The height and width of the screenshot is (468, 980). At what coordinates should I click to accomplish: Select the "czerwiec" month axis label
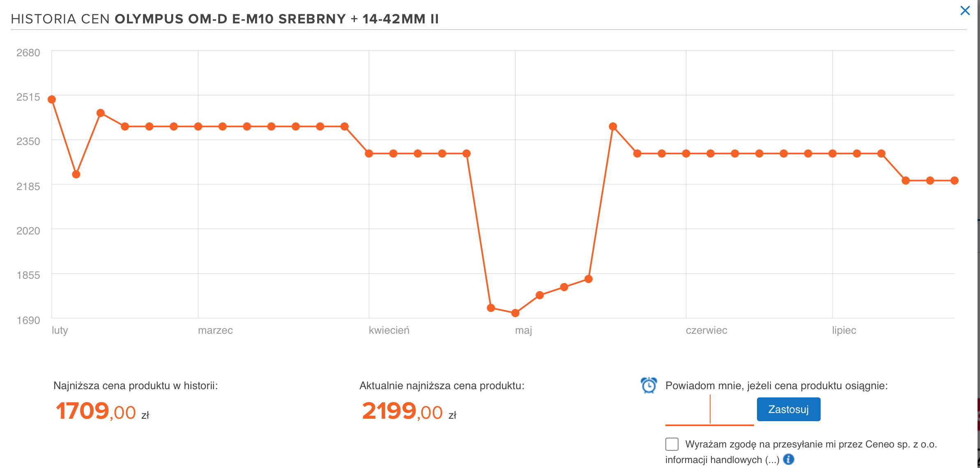(x=706, y=330)
